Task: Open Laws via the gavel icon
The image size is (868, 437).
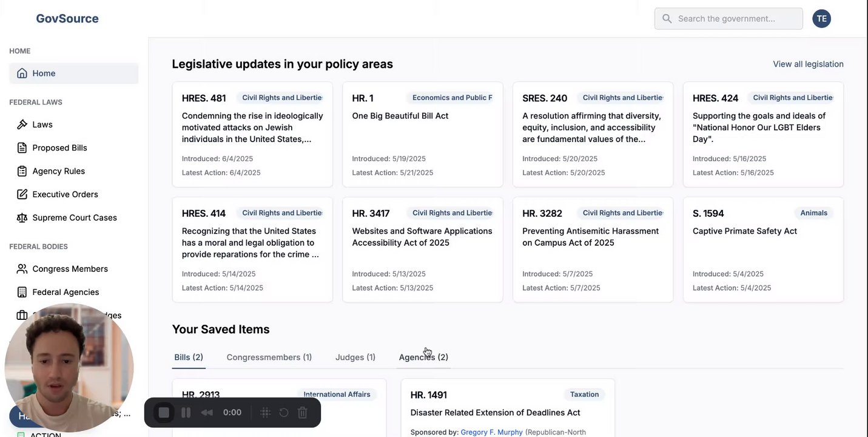Action: pyautogui.click(x=22, y=124)
